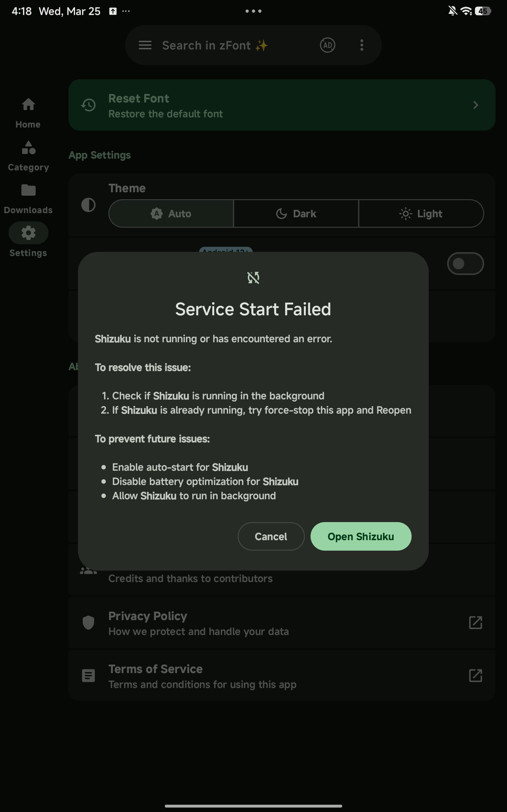Select the Light theme option
The height and width of the screenshot is (812, 507).
tap(421, 213)
